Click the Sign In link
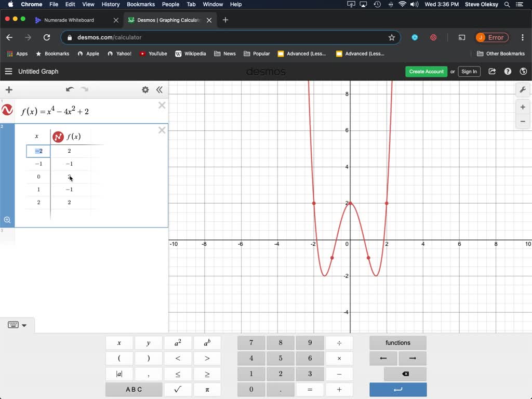The width and height of the screenshot is (532, 399). (469, 71)
